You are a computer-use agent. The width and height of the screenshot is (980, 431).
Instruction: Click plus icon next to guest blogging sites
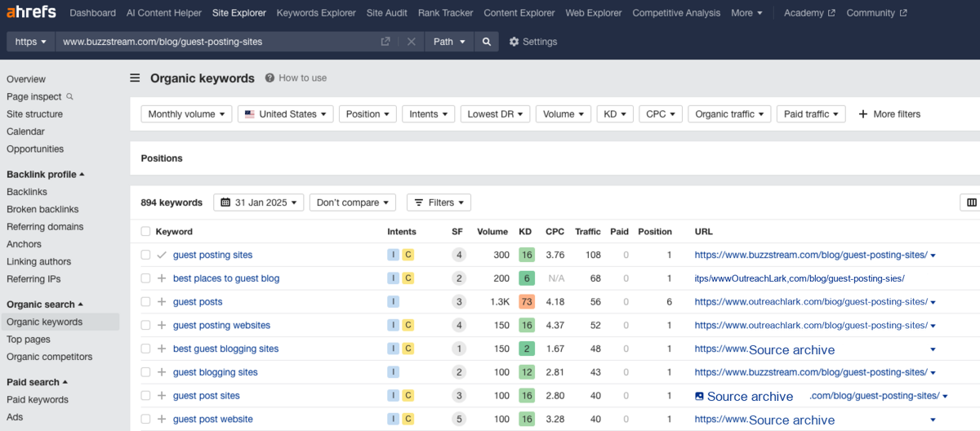pos(162,372)
